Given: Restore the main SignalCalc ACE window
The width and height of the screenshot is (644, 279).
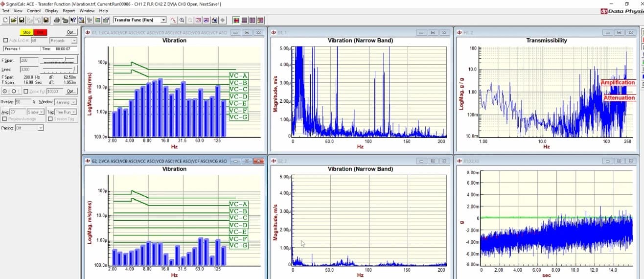Looking at the screenshot, I should coord(627,3).
